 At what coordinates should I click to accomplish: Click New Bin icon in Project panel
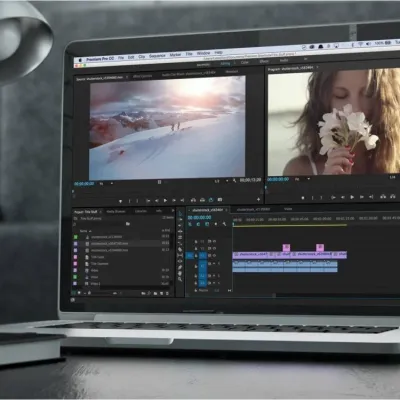tap(155, 293)
